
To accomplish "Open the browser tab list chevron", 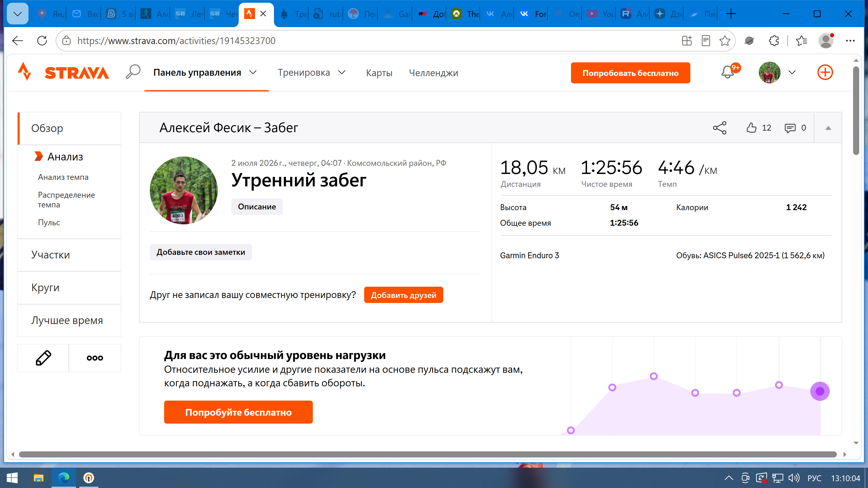I will [18, 14].
